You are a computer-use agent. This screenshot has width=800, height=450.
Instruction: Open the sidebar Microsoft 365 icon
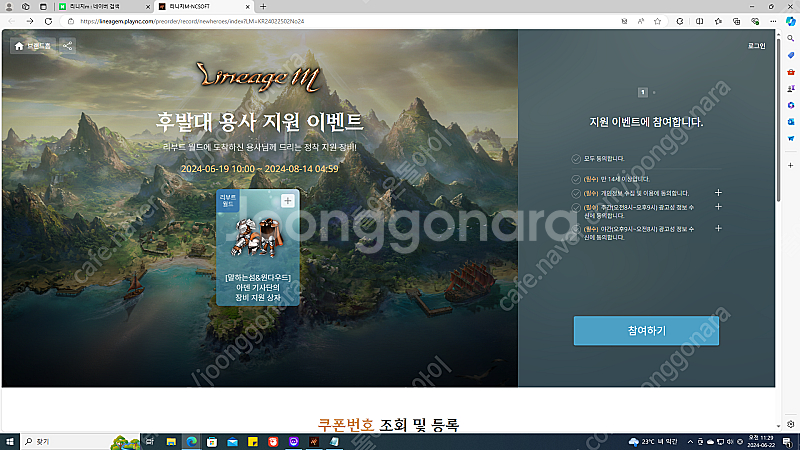click(x=791, y=105)
